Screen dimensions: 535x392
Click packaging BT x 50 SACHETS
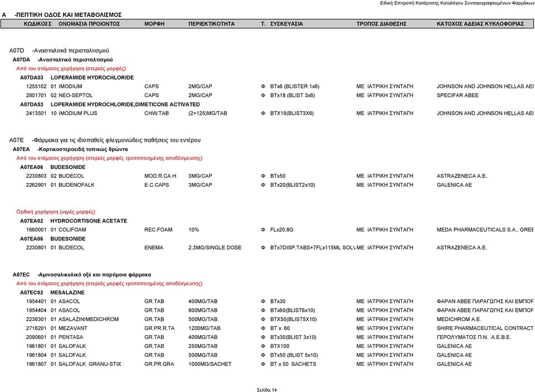tap(293, 364)
